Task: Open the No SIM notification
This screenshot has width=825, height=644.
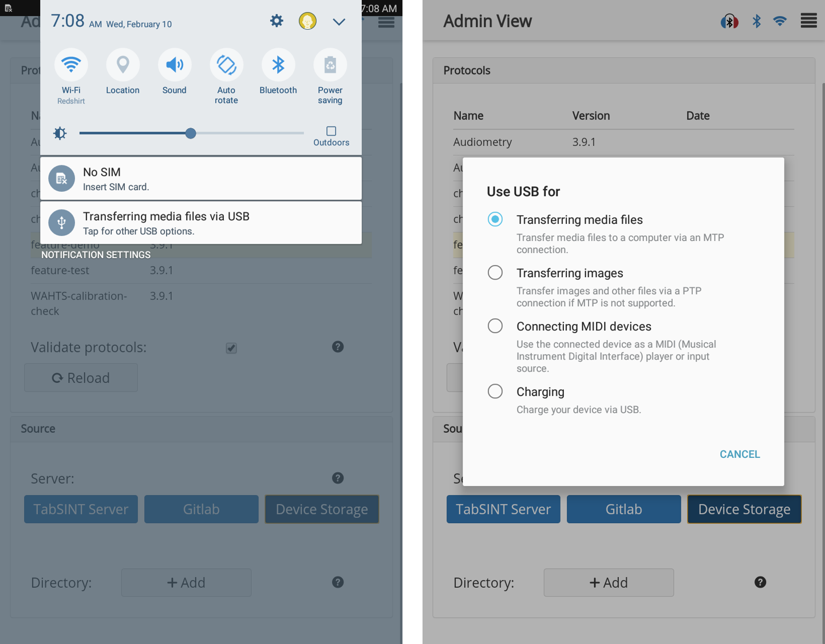Action: (x=201, y=179)
